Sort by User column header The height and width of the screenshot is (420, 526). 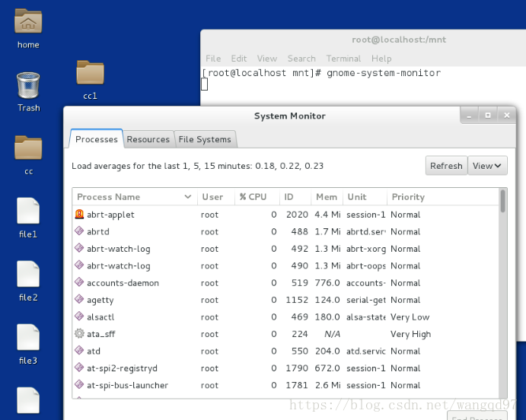click(215, 197)
